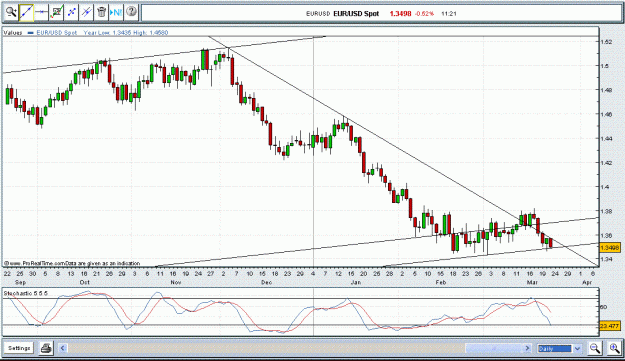Click the yellow 1.3498 price axis tag

pyautogui.click(x=609, y=248)
